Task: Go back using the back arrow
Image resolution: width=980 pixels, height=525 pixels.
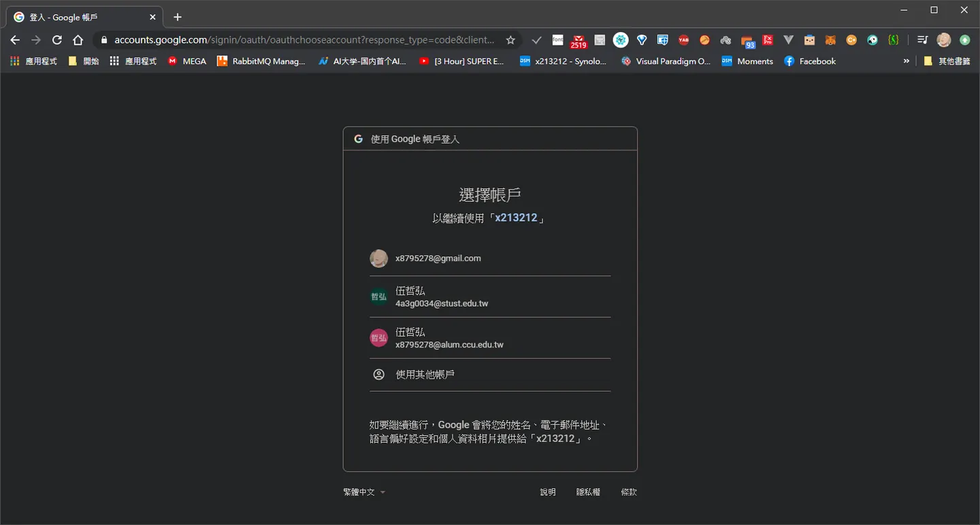Action: click(x=15, y=40)
